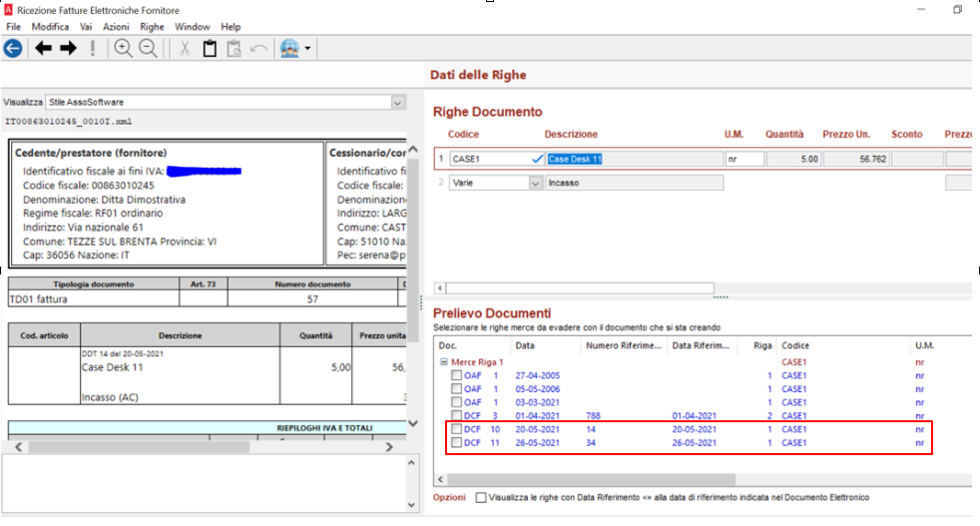Check the OAF row dated 05-05-2006
980x526 pixels.
click(456, 388)
